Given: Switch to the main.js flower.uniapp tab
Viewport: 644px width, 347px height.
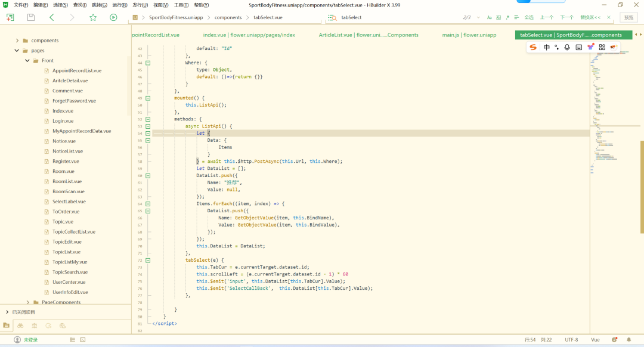Looking at the screenshot, I should [469, 35].
